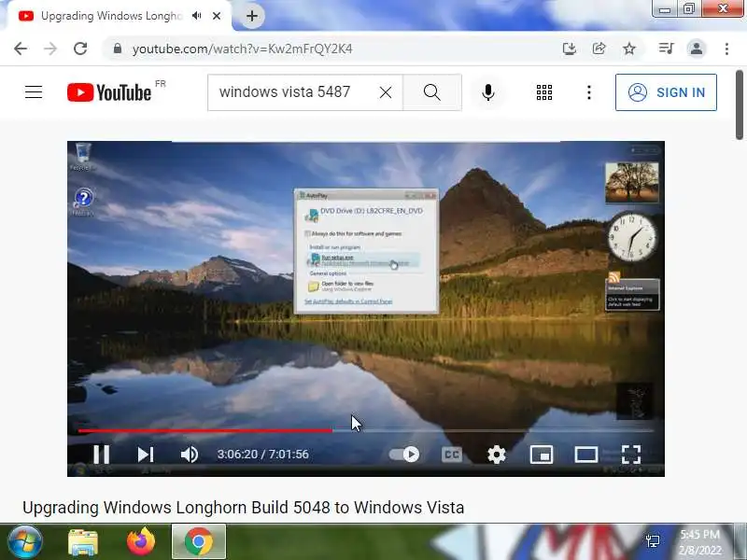Open the Chrome profile avatar

coord(696,49)
